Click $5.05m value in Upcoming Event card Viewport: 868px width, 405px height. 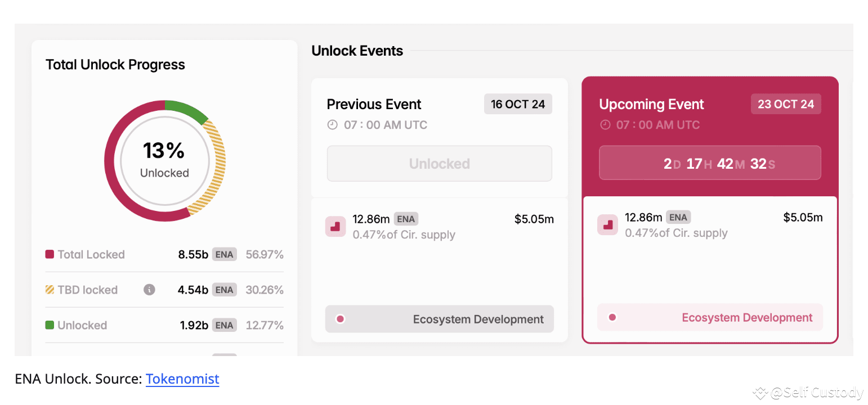(x=803, y=217)
